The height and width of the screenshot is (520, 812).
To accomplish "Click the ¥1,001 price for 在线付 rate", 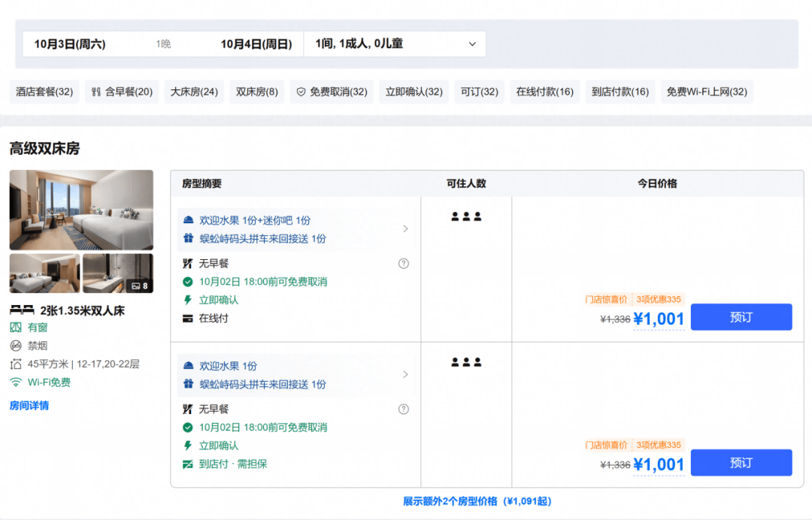I will coord(659,319).
